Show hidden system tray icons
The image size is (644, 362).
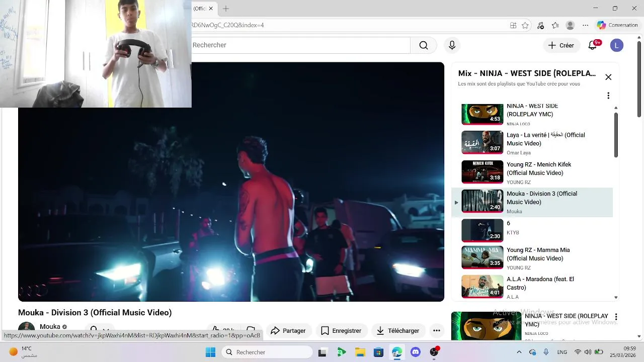click(519, 352)
